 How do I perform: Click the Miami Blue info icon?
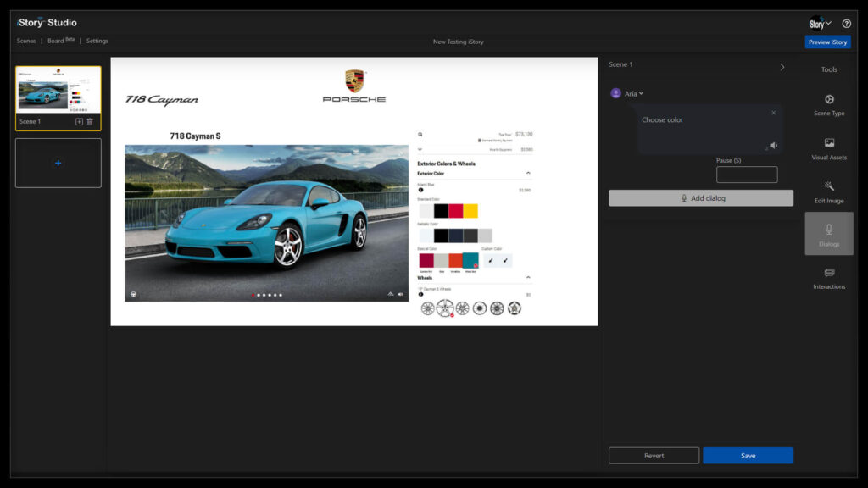coord(420,191)
